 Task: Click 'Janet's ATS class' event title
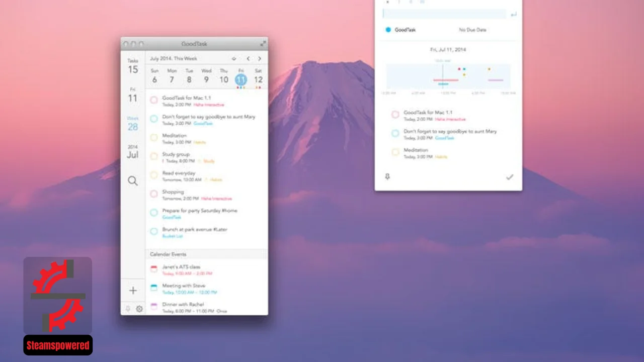181,267
